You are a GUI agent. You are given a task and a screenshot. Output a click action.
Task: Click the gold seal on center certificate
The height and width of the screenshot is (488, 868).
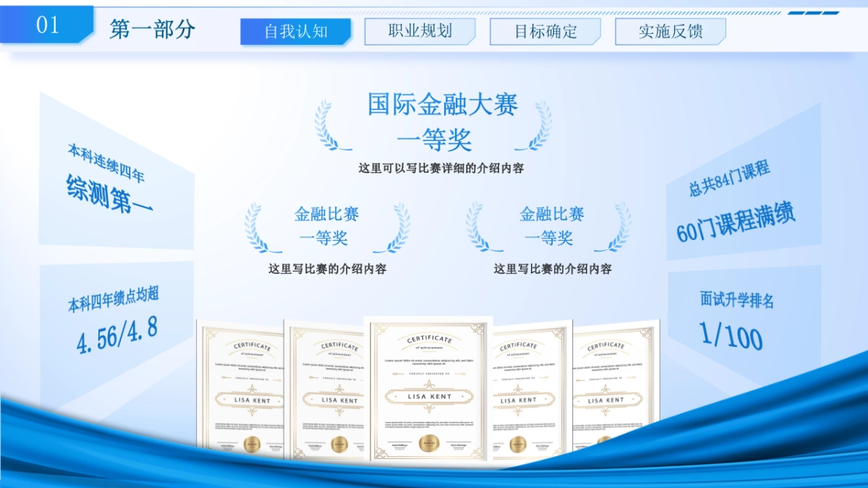tap(429, 442)
